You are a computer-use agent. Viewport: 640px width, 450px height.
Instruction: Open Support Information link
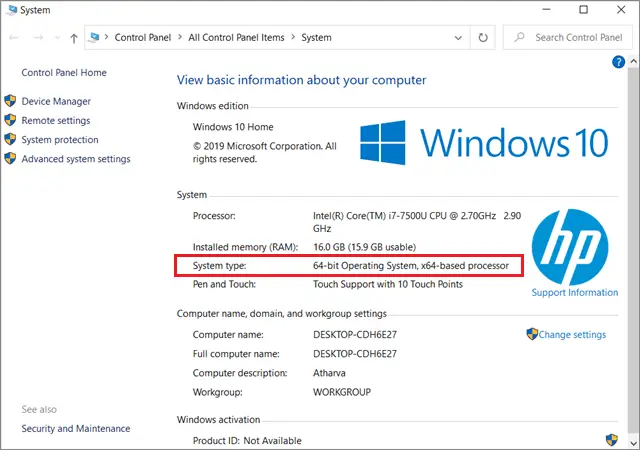tap(575, 292)
